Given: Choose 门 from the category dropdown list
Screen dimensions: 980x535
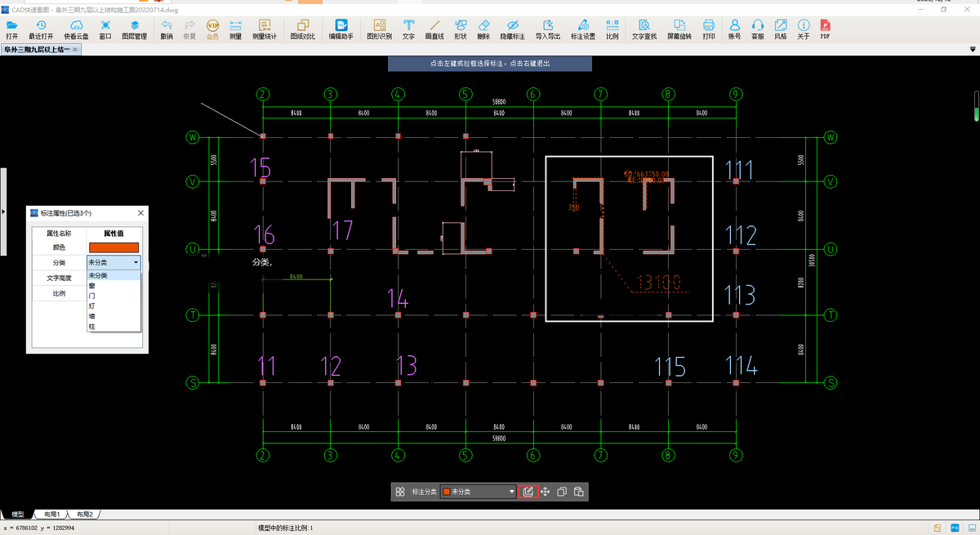Looking at the screenshot, I should tap(91, 296).
